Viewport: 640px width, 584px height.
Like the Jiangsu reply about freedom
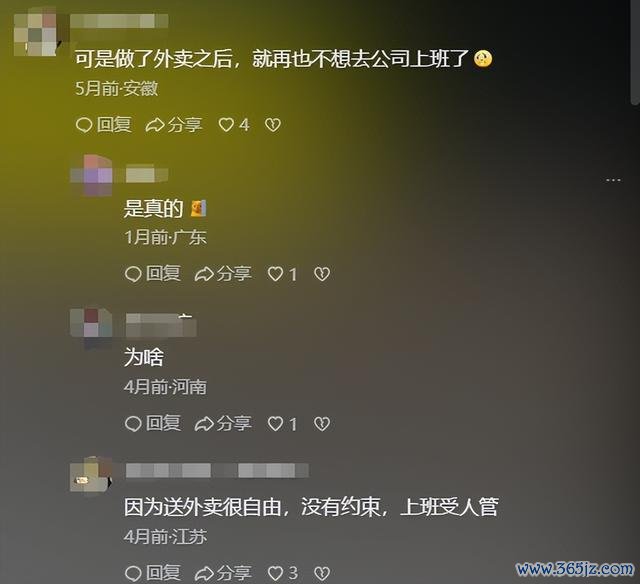(x=282, y=573)
